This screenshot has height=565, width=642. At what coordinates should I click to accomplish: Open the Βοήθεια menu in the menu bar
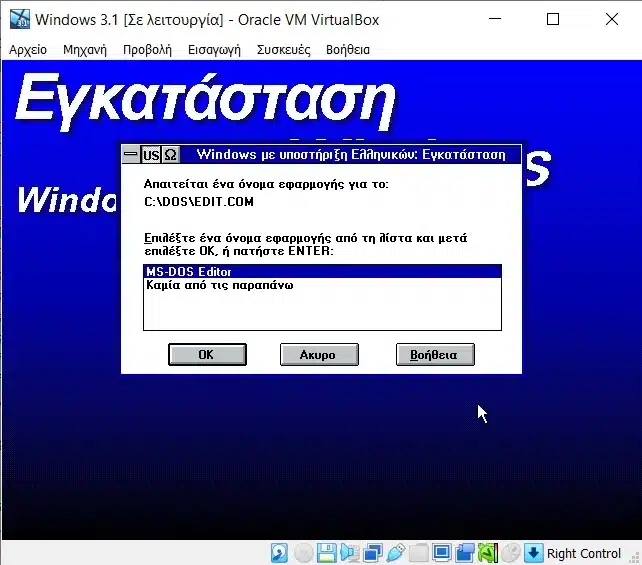click(x=348, y=50)
